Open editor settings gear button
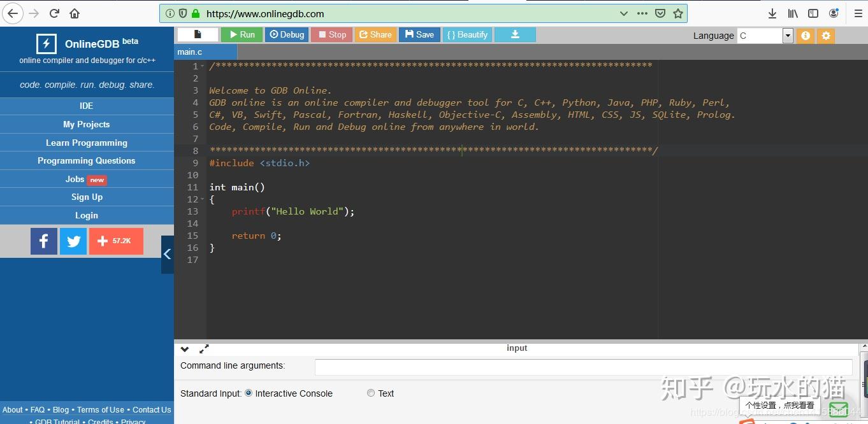Viewport: 868px width, 424px height. click(x=826, y=36)
